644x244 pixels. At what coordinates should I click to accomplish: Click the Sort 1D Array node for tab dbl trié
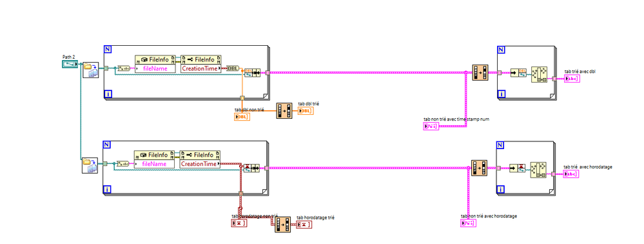click(x=284, y=111)
